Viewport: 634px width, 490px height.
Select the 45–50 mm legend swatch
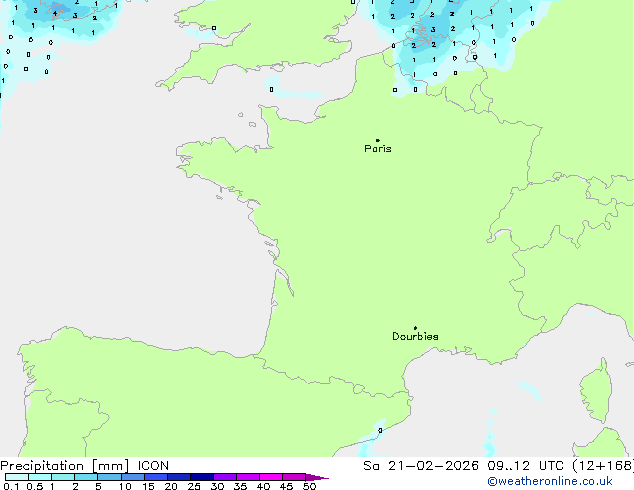click(294, 477)
